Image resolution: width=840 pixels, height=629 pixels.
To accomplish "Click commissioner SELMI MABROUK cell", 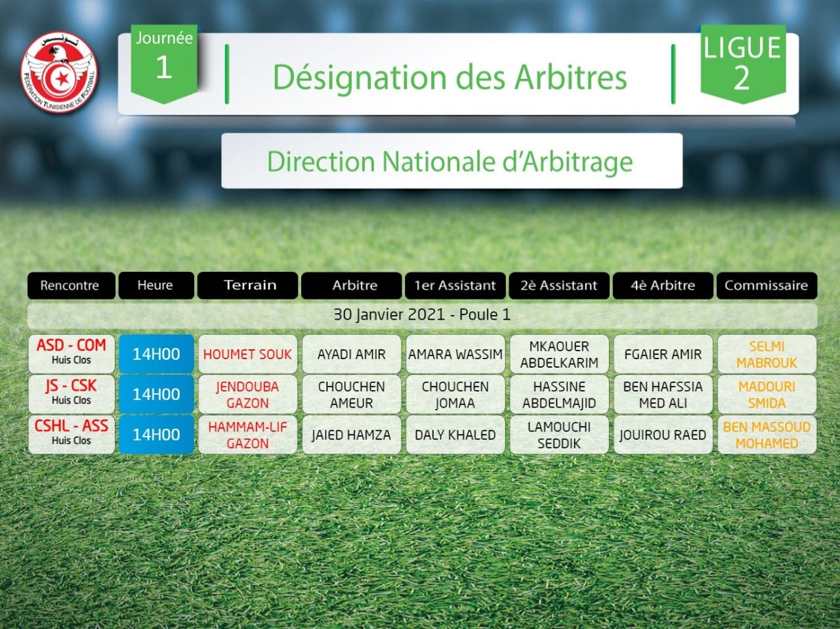I will coord(766,354).
